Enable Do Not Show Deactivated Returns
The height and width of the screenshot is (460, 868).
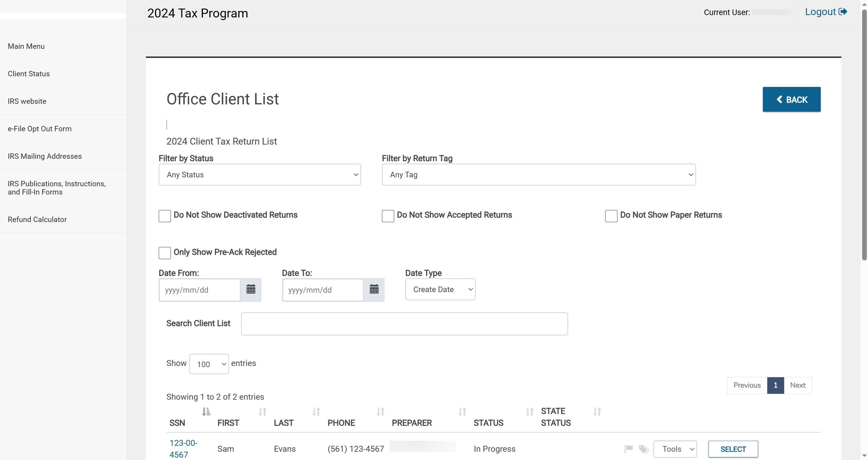pos(165,216)
